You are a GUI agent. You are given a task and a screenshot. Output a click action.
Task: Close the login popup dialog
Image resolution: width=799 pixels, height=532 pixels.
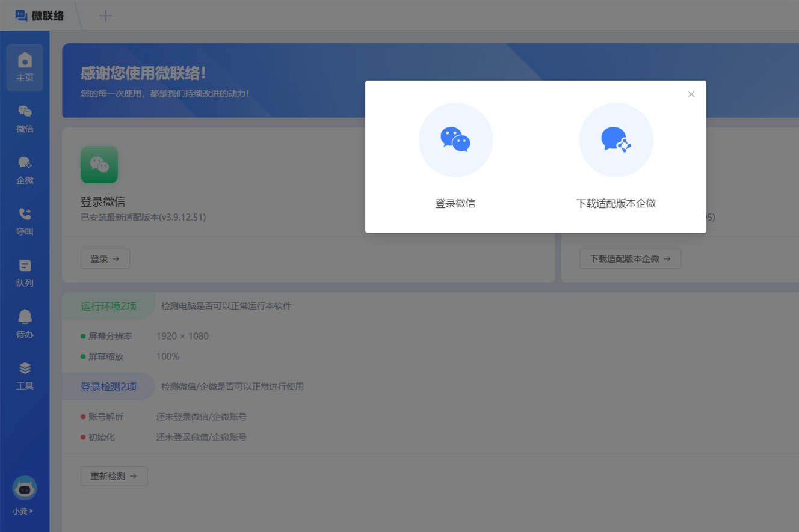(691, 94)
